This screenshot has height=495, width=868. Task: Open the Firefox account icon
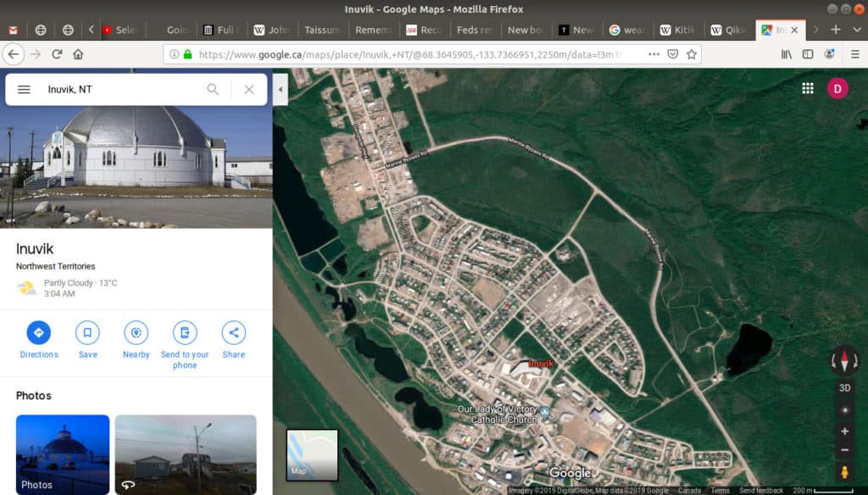[829, 54]
